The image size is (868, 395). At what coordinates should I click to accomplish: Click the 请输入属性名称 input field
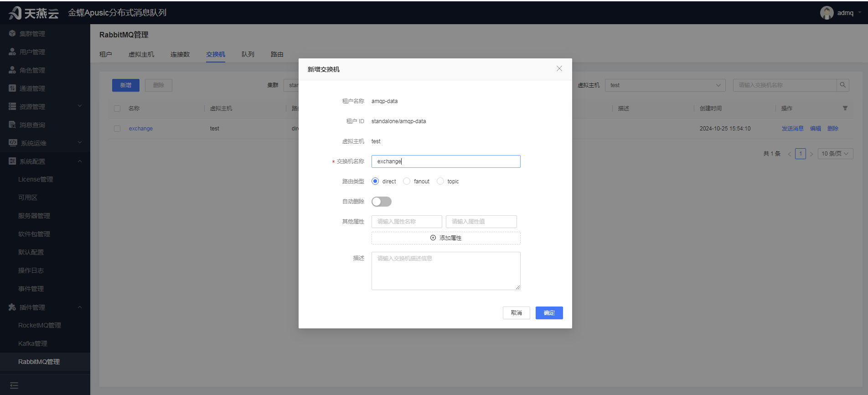pyautogui.click(x=407, y=222)
